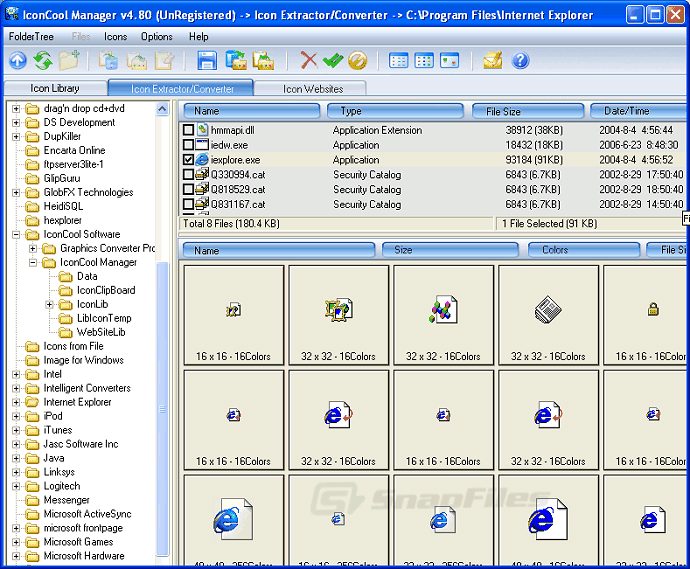
Task: Click the folder tree scrollbar up arrow
Action: tap(162, 109)
